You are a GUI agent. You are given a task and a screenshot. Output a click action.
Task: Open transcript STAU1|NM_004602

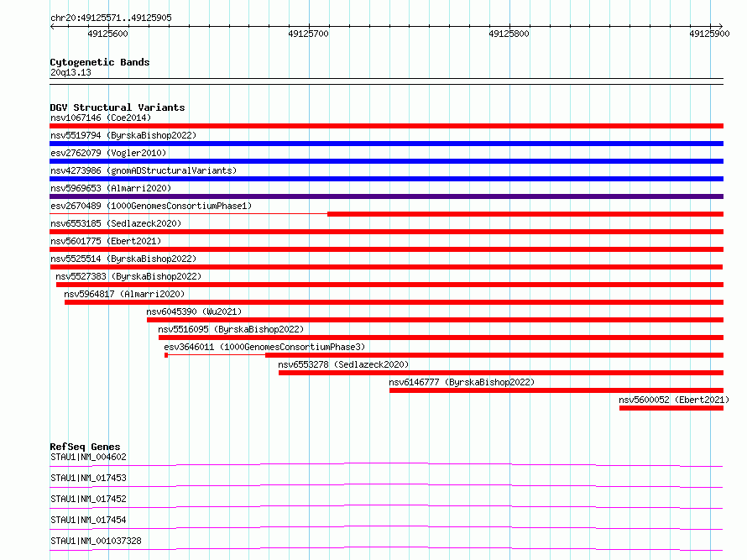tap(88, 457)
